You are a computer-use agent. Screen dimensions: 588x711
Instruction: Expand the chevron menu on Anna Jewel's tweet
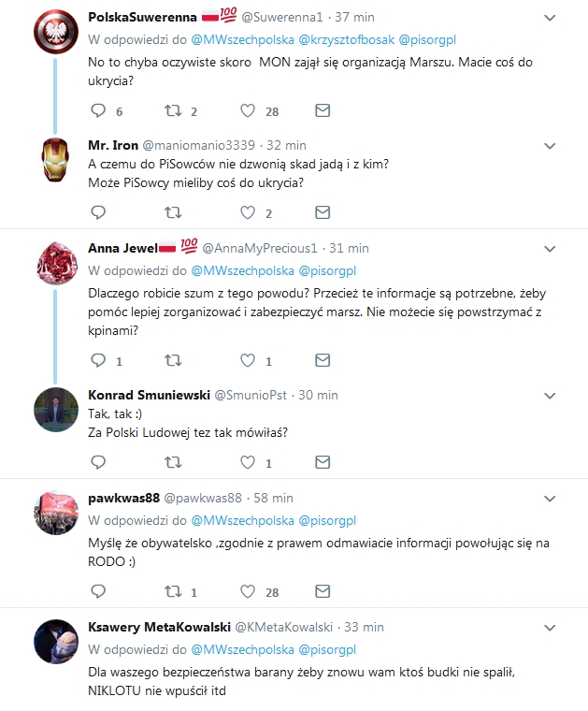point(551,249)
